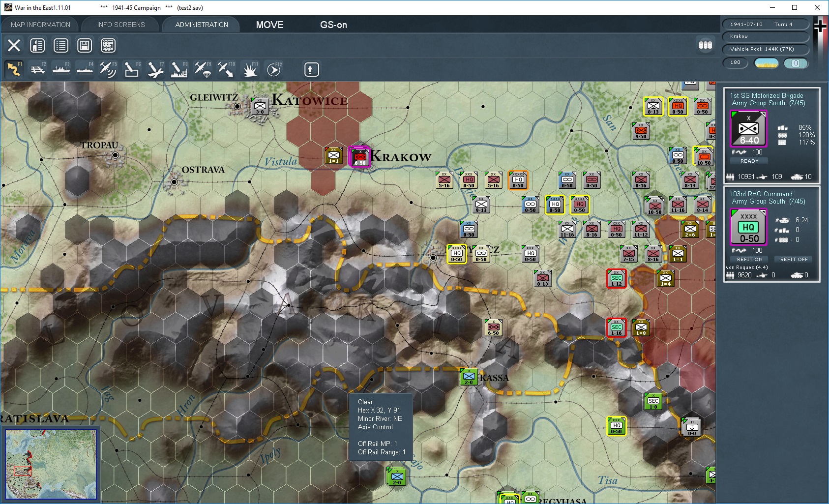Viewport: 829px width, 504px height.
Task: Click the clear weather indicator
Action: click(x=766, y=63)
